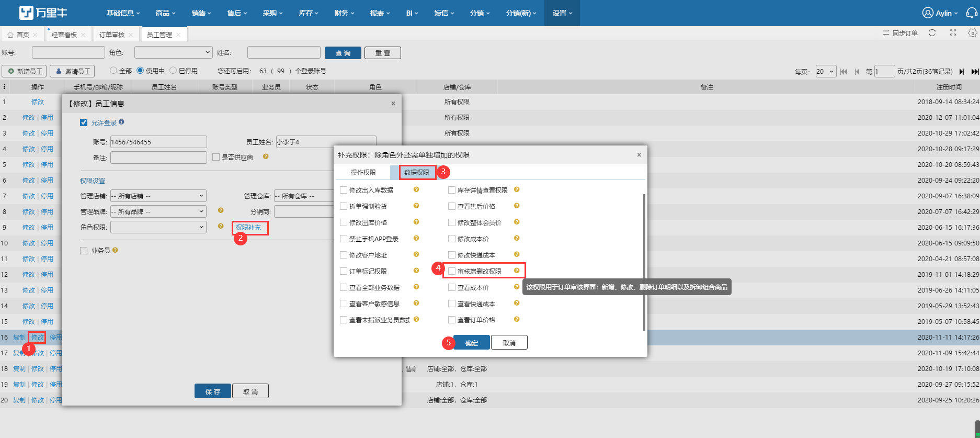Open the 经营看板 page tab
This screenshot has height=438, width=980.
pos(64,35)
